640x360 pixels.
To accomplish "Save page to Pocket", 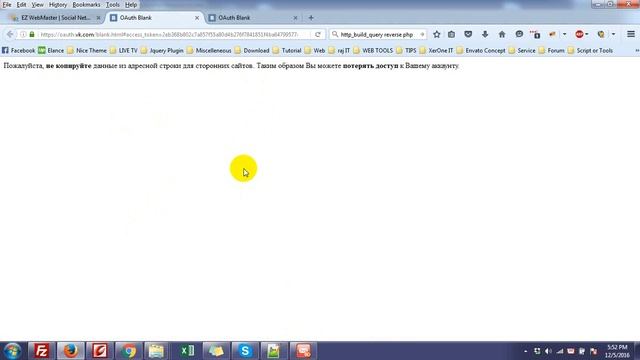I will [x=468, y=34].
